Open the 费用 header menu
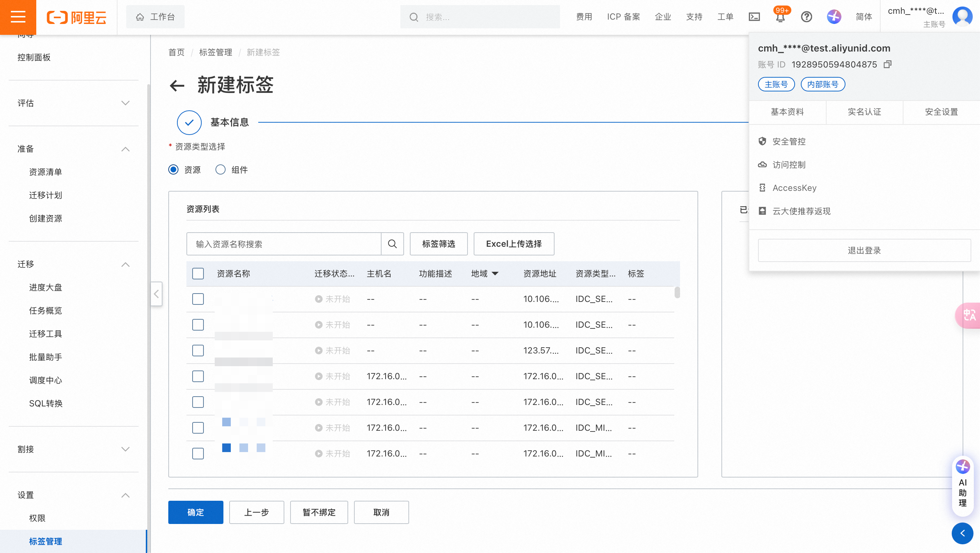The width and height of the screenshot is (980, 553). (x=584, y=17)
